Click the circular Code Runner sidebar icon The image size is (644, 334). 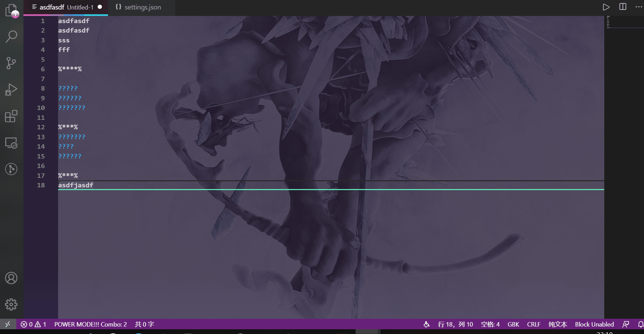pos(11,169)
